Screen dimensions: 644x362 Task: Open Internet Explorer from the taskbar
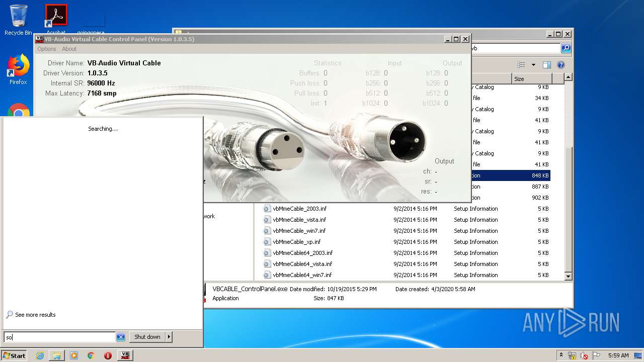point(40,355)
